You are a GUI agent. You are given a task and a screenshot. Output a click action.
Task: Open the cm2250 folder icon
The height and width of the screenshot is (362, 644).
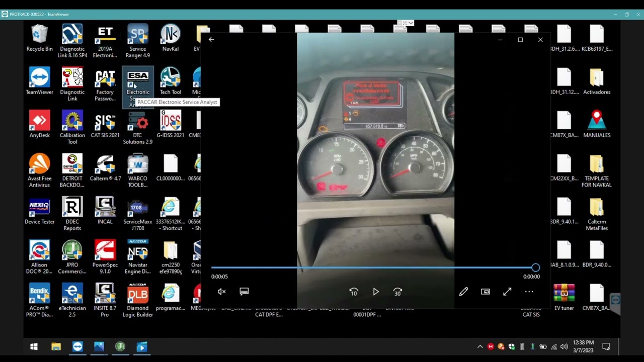(x=170, y=257)
